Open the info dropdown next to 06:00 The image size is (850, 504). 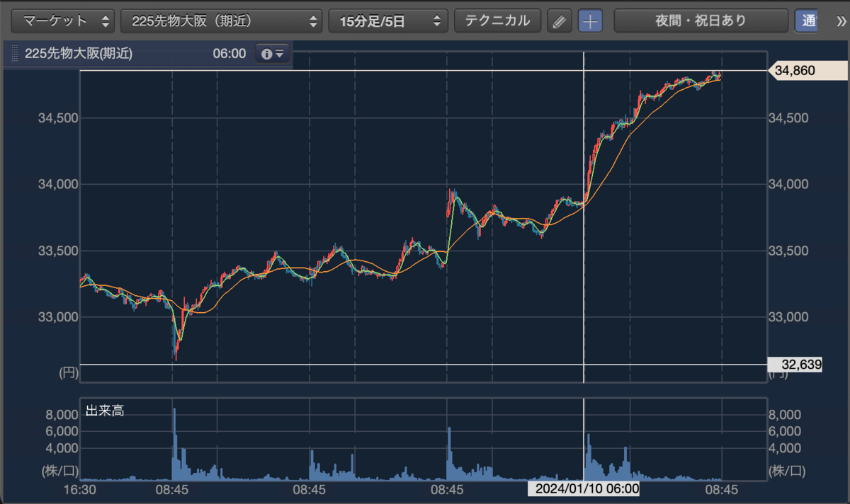[x=273, y=54]
